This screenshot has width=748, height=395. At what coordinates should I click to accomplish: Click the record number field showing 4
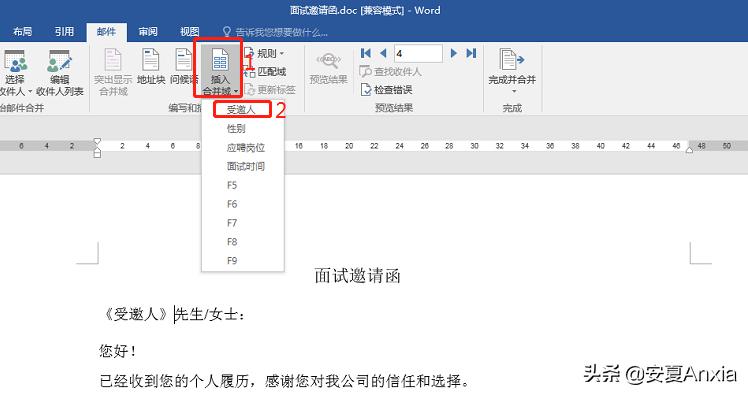click(418, 53)
